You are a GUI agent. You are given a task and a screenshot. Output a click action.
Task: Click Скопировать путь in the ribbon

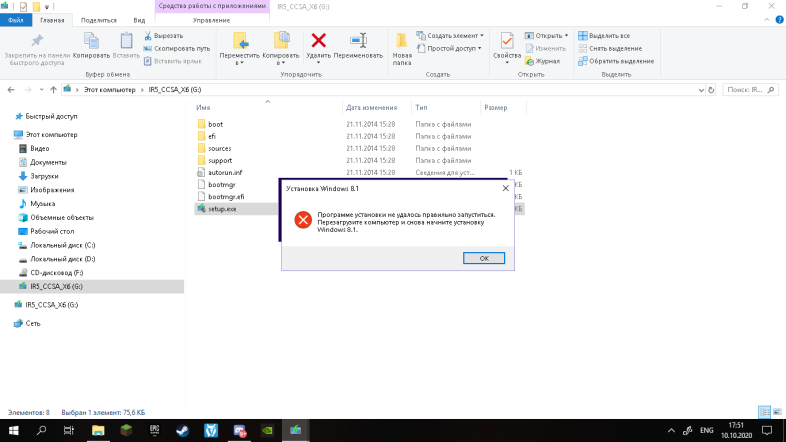coord(176,49)
